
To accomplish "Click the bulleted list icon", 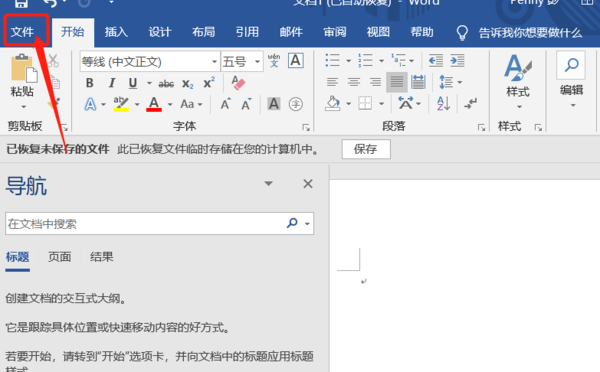I will pyautogui.click(x=333, y=60).
